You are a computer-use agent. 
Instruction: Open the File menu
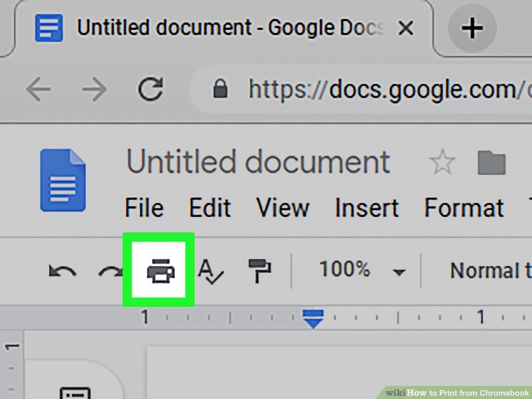pyautogui.click(x=144, y=207)
